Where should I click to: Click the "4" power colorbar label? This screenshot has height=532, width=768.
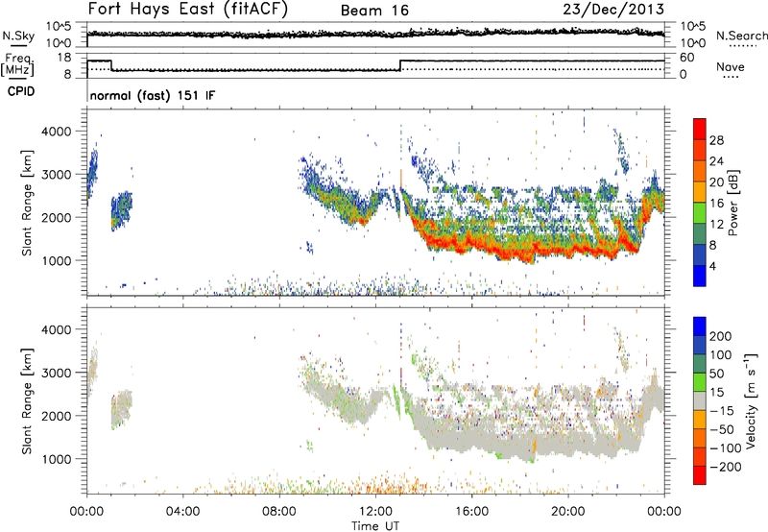click(713, 266)
